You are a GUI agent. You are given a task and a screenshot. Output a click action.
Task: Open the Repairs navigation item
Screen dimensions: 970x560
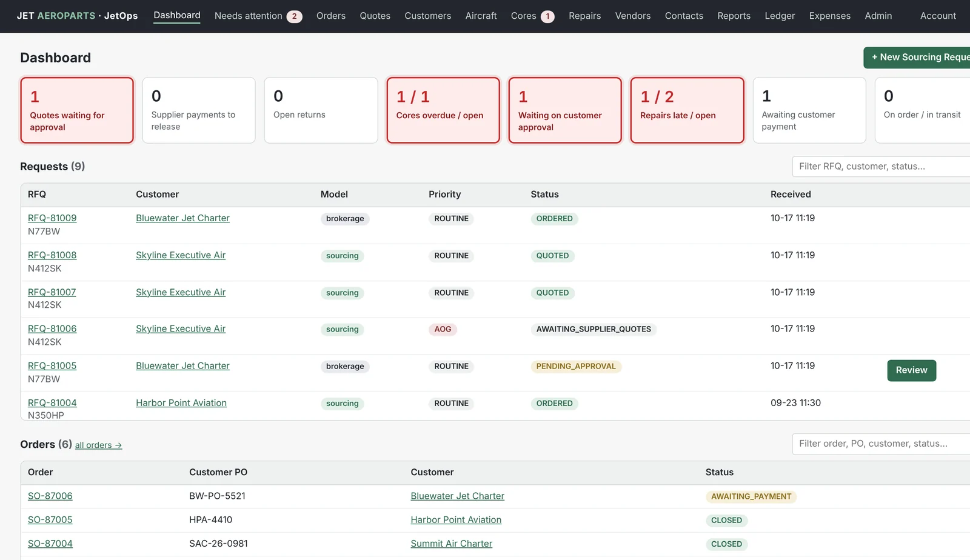click(585, 16)
